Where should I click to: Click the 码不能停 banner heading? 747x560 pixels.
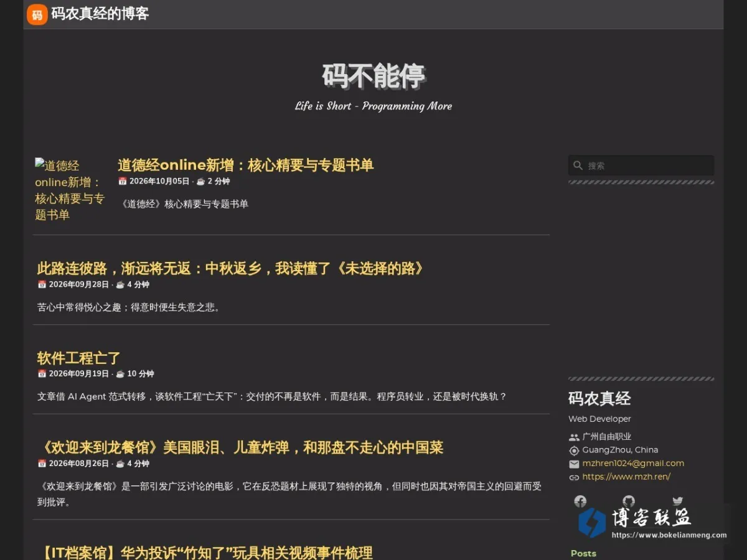(x=374, y=76)
